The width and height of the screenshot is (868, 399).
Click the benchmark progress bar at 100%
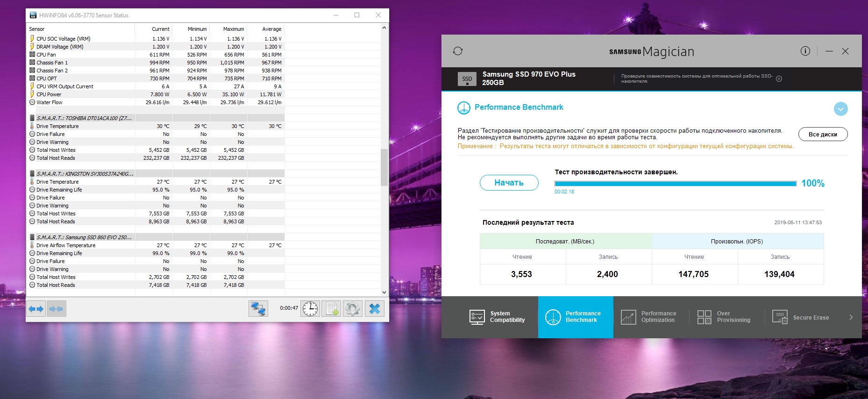[676, 184]
